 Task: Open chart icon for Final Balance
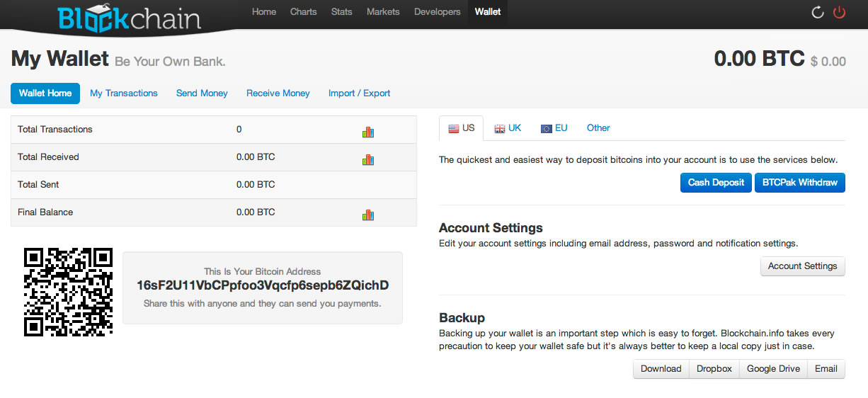point(367,215)
